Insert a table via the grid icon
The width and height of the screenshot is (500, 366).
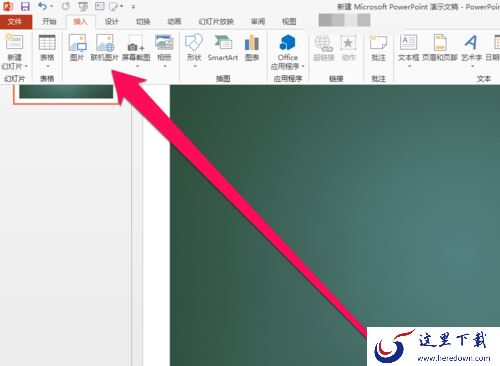point(47,43)
